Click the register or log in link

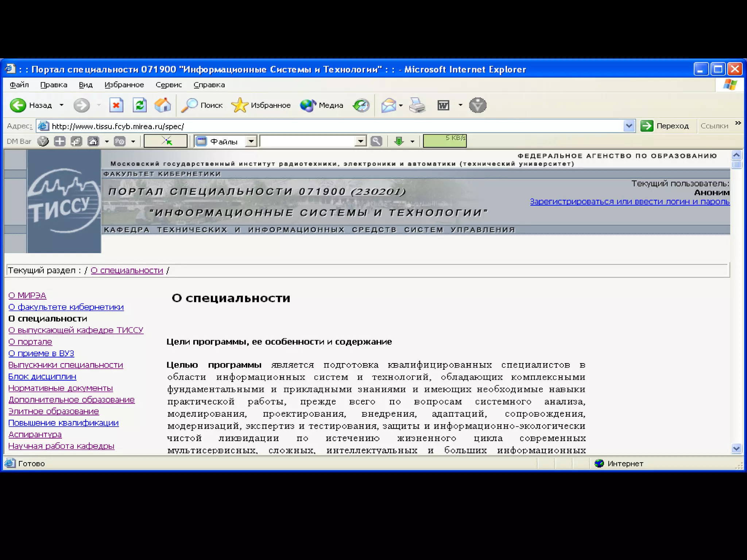(630, 202)
